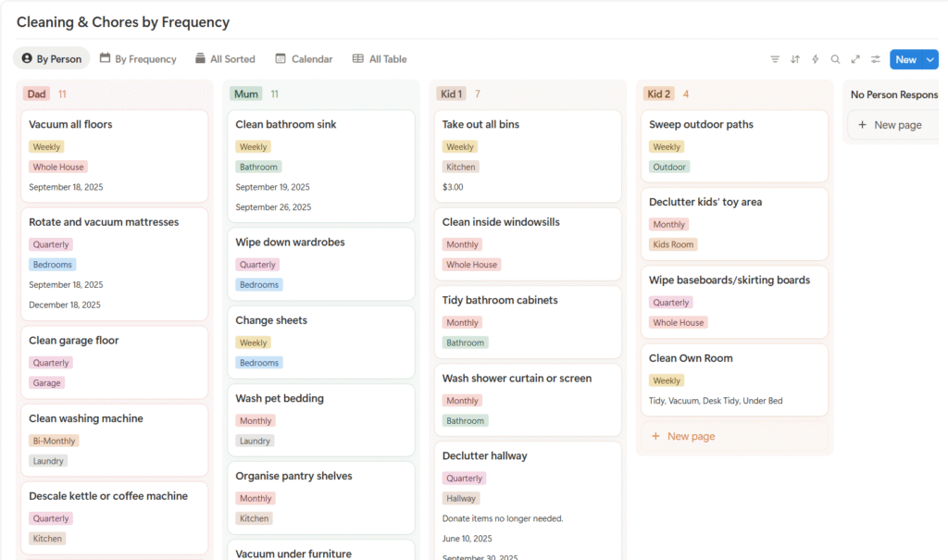The width and height of the screenshot is (948, 560).
Task: Open view settings sliders icon
Action: [x=876, y=59]
